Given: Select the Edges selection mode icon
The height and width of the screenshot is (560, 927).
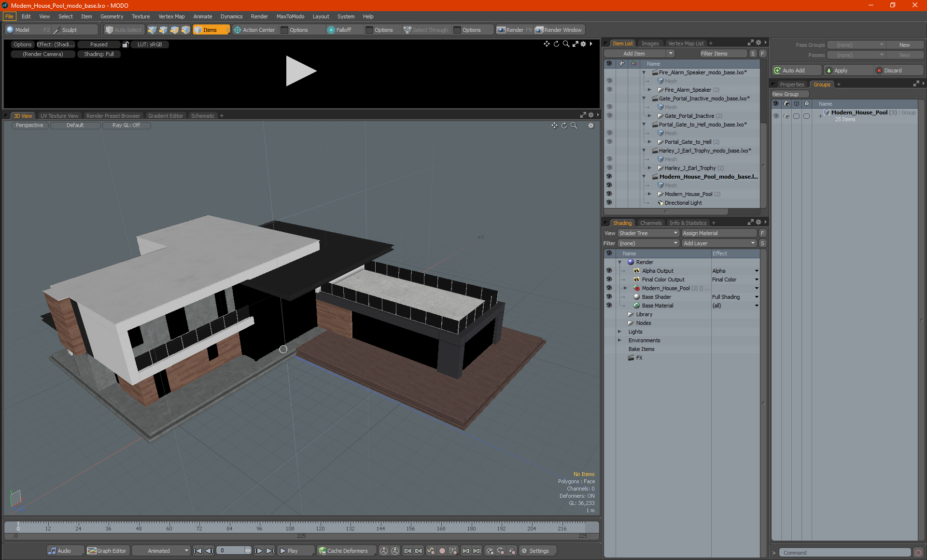Looking at the screenshot, I should point(163,30).
